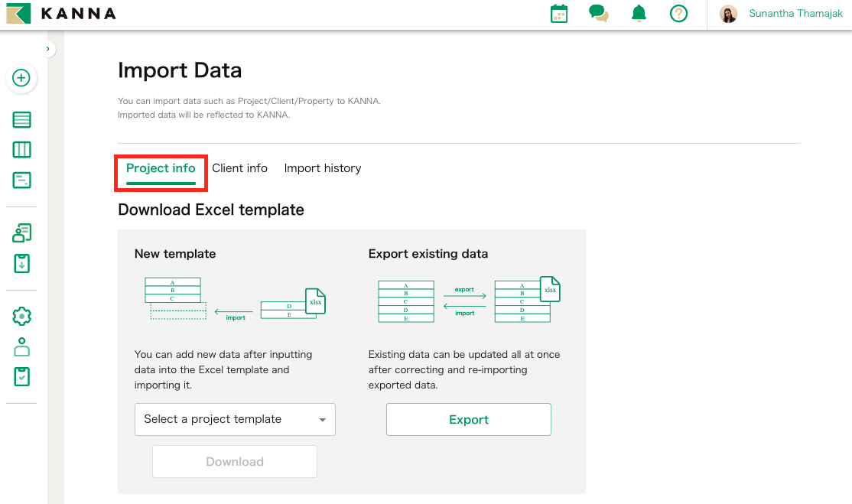
Task: Open the Select a project template dropdown
Action: click(x=235, y=419)
